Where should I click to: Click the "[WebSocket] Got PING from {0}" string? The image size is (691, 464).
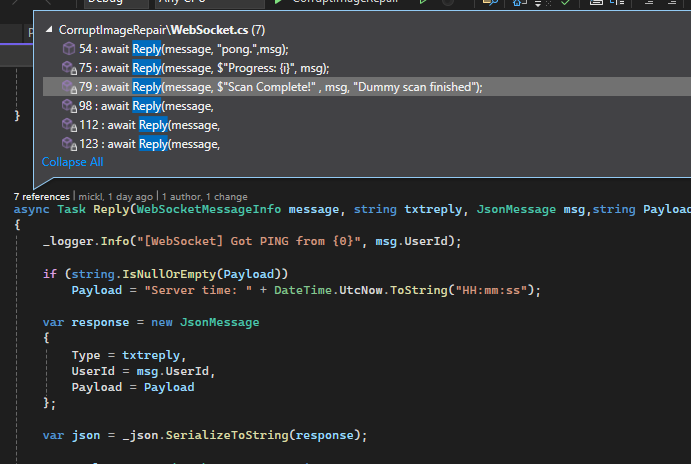(249, 241)
